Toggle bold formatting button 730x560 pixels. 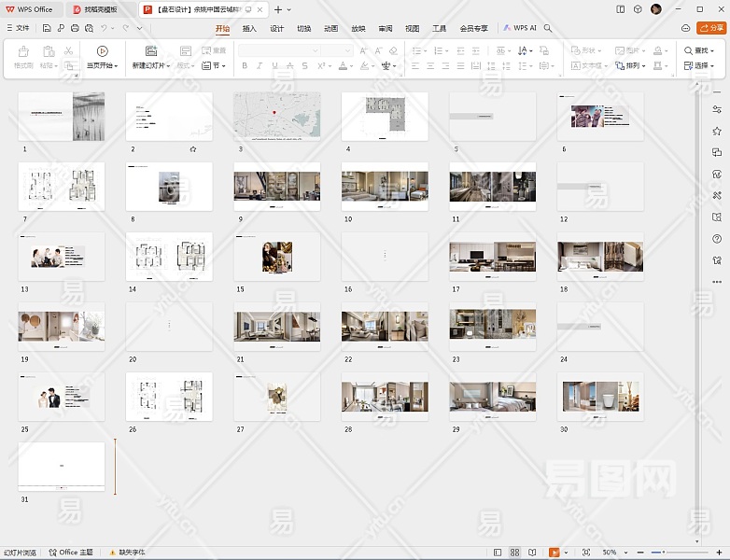coord(245,66)
